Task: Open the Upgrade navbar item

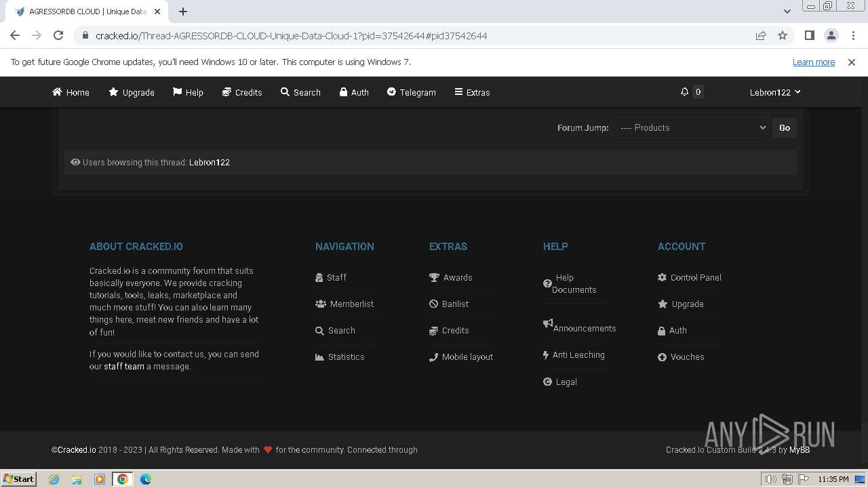Action: click(x=132, y=92)
